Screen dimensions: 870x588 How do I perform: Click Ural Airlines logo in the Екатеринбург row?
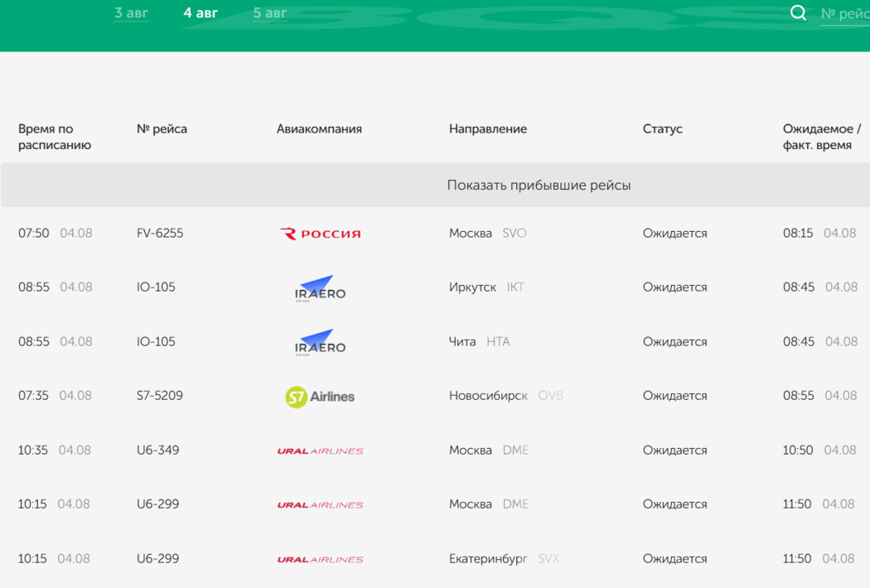click(320, 559)
